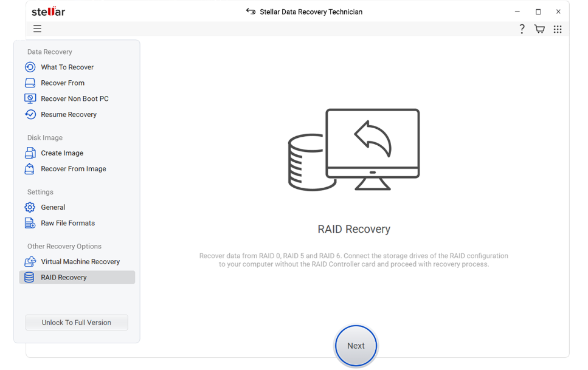Viewport: 588px width, 370px height.
Task: Click the back arrow in title bar
Action: click(x=251, y=11)
